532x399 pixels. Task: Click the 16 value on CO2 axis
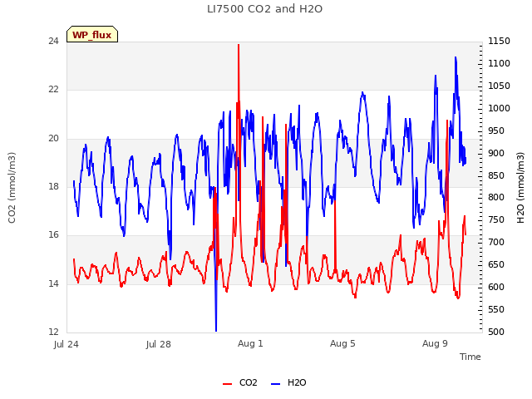[53, 234]
